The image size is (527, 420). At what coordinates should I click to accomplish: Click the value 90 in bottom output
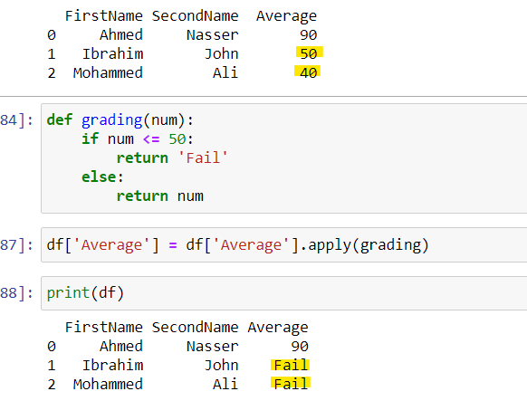pos(300,347)
